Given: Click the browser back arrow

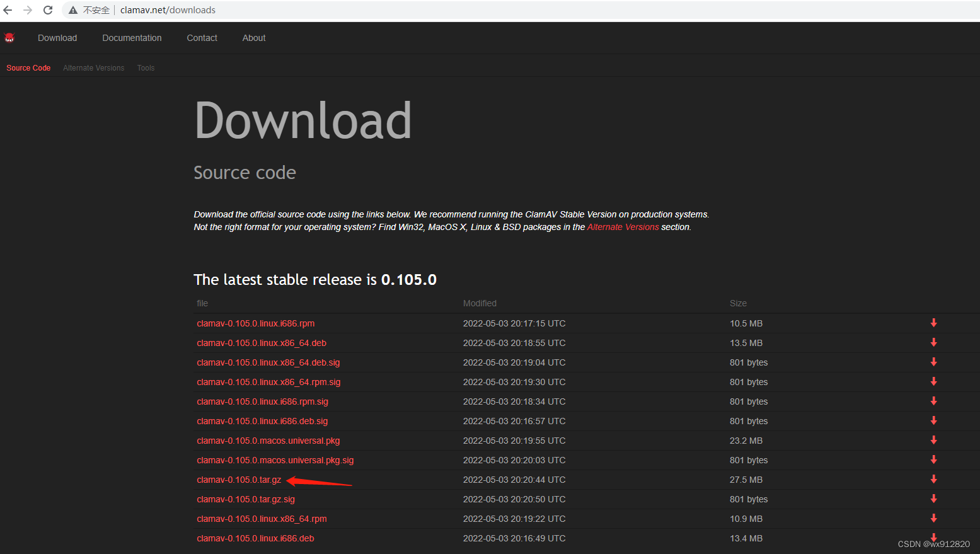Looking at the screenshot, I should [8, 10].
